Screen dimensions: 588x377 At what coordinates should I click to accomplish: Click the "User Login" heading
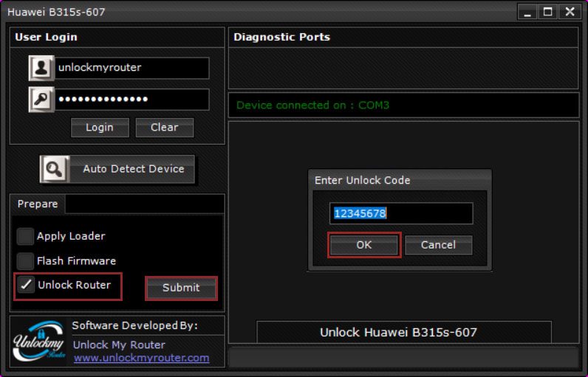[x=46, y=37]
